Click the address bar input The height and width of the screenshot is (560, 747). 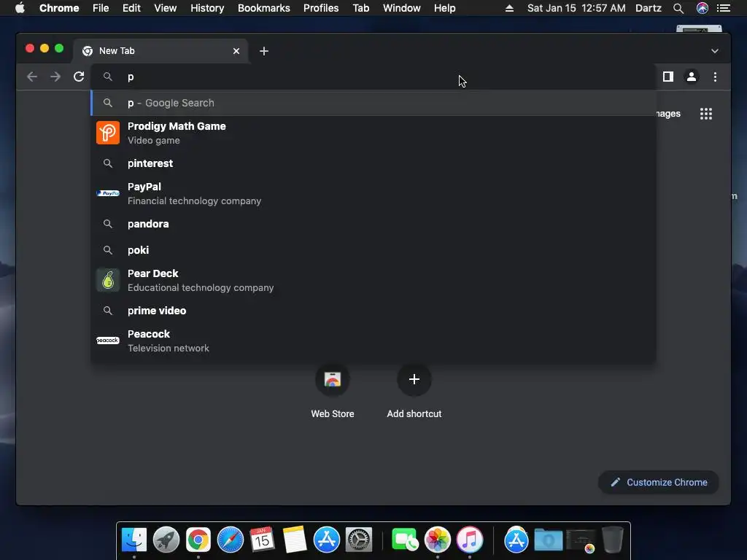click(373, 77)
